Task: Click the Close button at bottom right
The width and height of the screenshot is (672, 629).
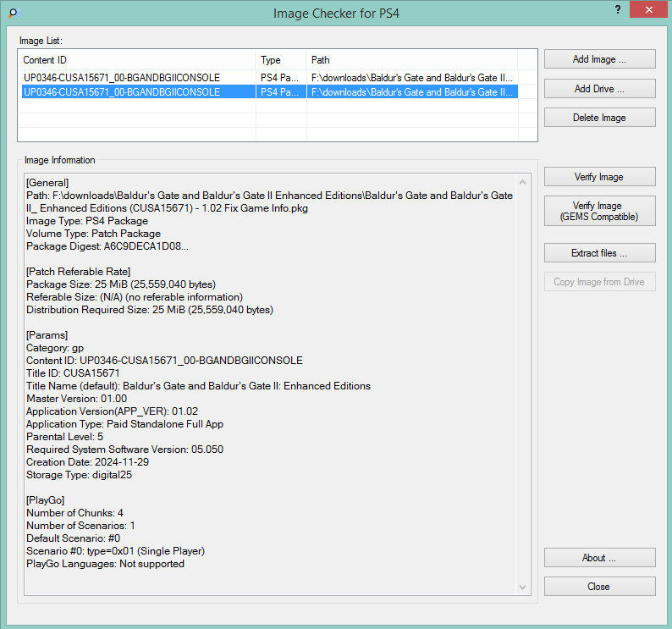Action: (599, 587)
